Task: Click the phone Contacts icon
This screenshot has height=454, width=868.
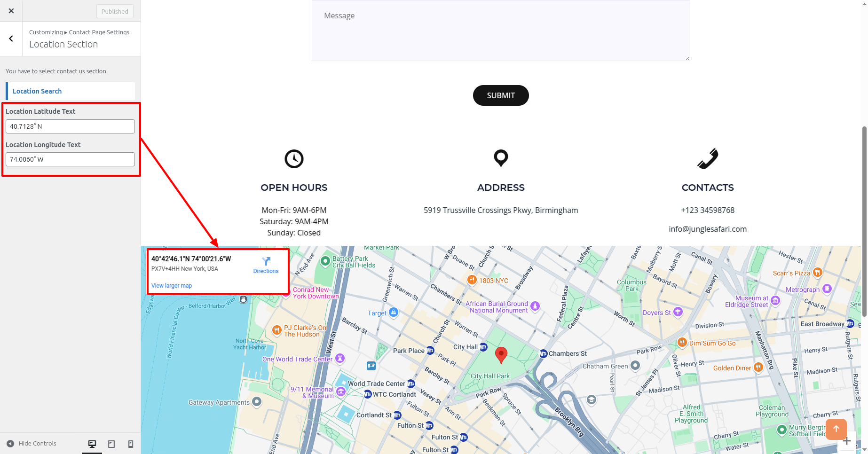Action: tap(708, 158)
